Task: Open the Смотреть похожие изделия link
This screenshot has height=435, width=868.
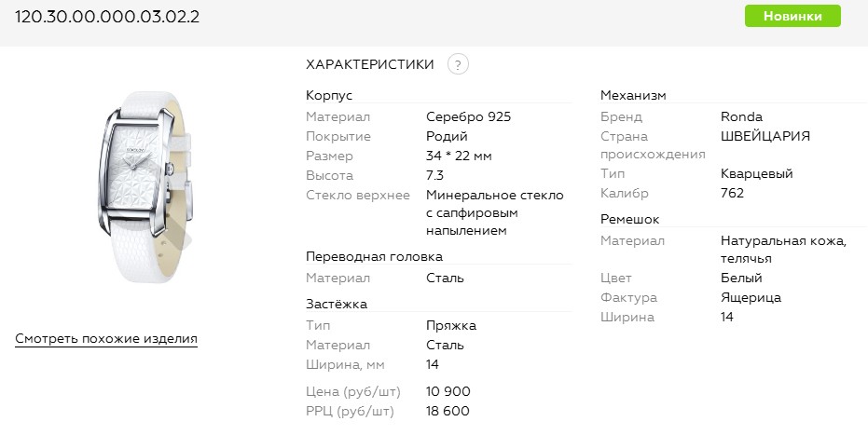Action: pyautogui.click(x=106, y=339)
